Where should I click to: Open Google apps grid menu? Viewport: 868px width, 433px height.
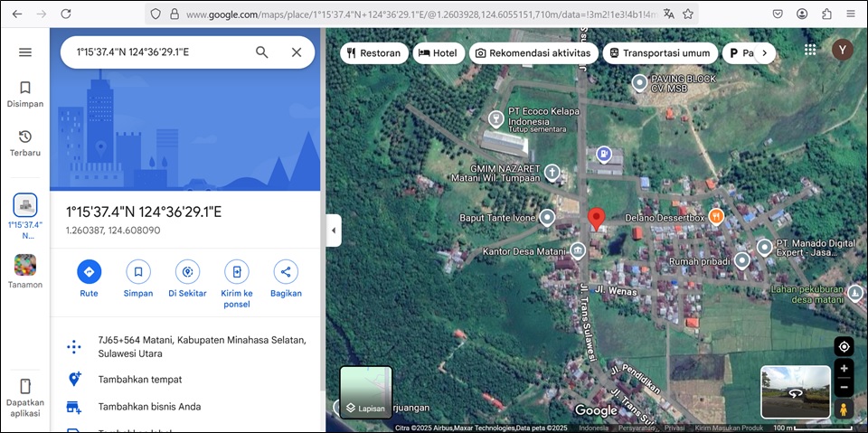pyautogui.click(x=810, y=51)
